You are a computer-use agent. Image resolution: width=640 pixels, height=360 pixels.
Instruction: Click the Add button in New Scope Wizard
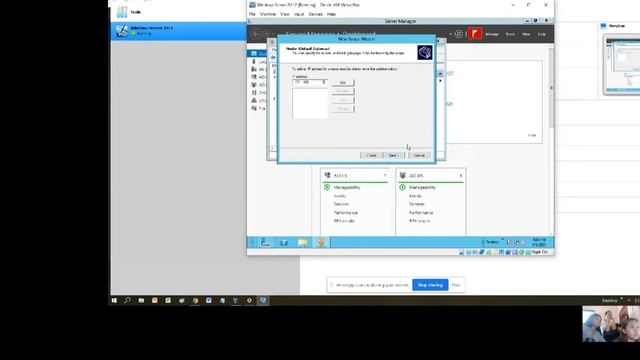[343, 82]
